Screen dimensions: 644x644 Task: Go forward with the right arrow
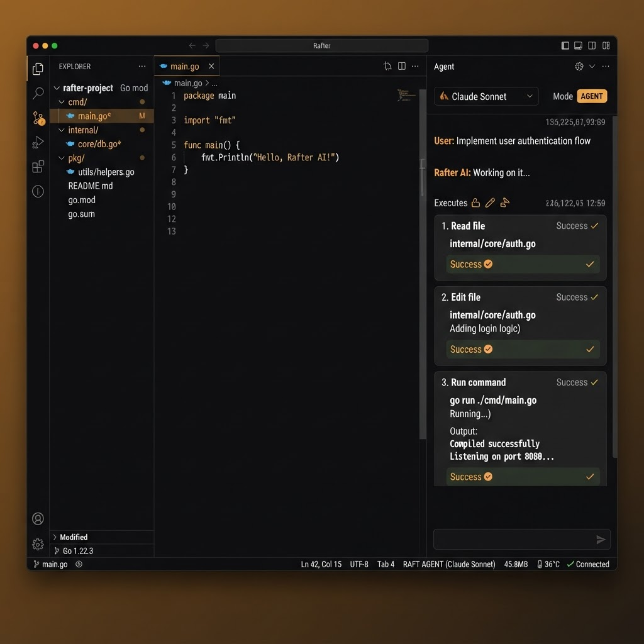(206, 45)
